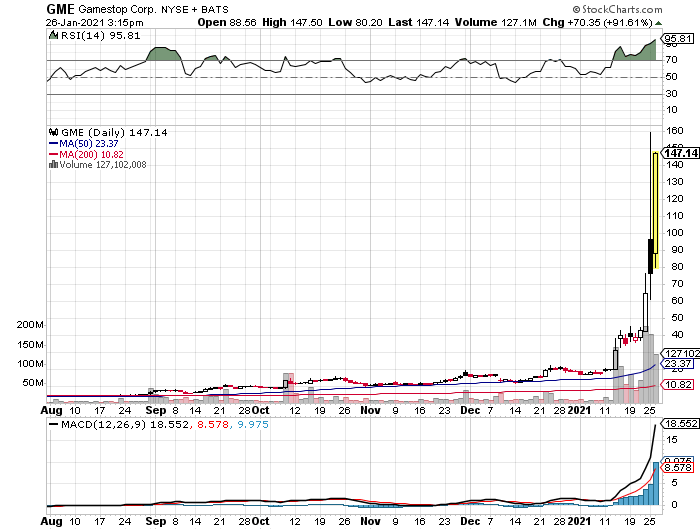Click the 8.578 tag on the MACD axis
700x530 pixels.
(677, 467)
